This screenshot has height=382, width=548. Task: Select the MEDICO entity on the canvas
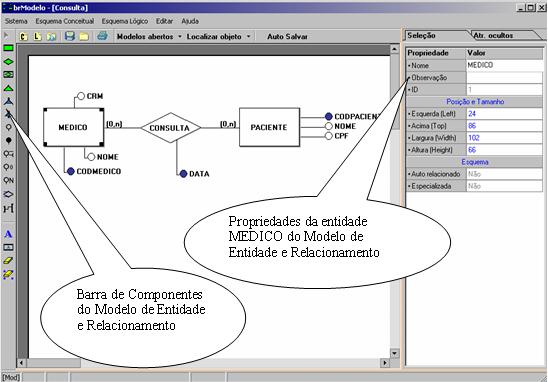coord(73,127)
